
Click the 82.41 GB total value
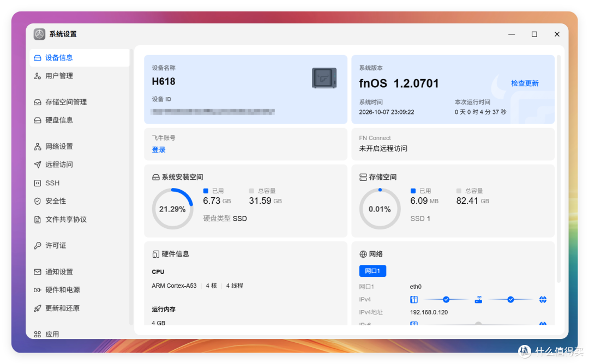click(x=472, y=201)
